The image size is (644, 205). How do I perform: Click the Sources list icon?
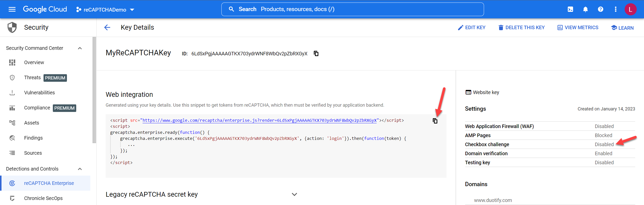click(x=12, y=153)
